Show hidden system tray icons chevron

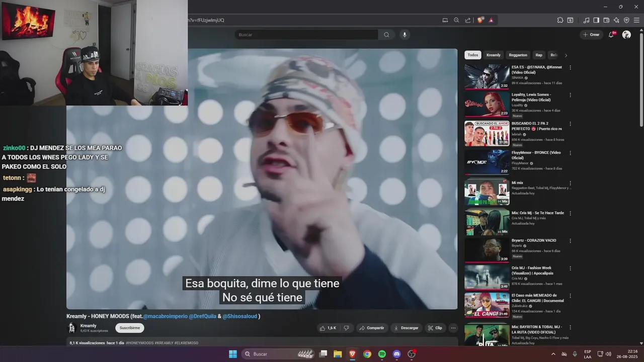[x=554, y=354]
